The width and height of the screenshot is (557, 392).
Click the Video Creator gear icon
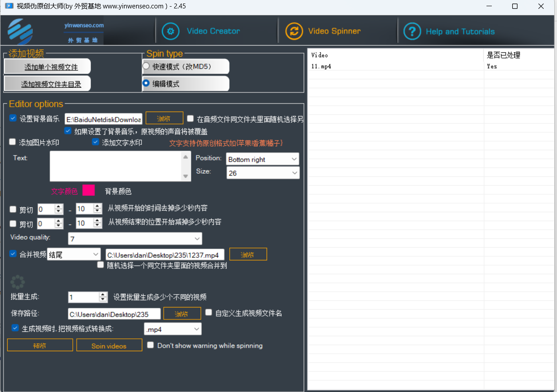tap(171, 31)
